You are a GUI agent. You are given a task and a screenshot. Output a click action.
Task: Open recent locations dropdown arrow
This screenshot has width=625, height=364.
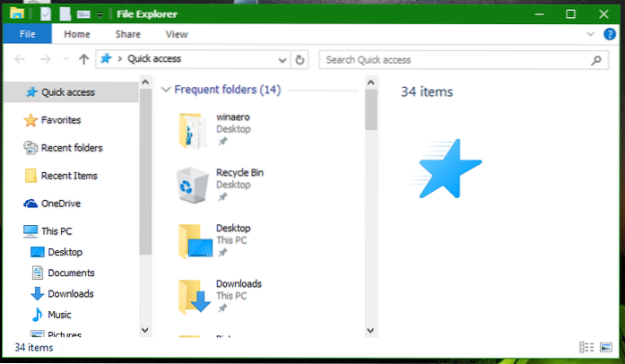(x=66, y=59)
